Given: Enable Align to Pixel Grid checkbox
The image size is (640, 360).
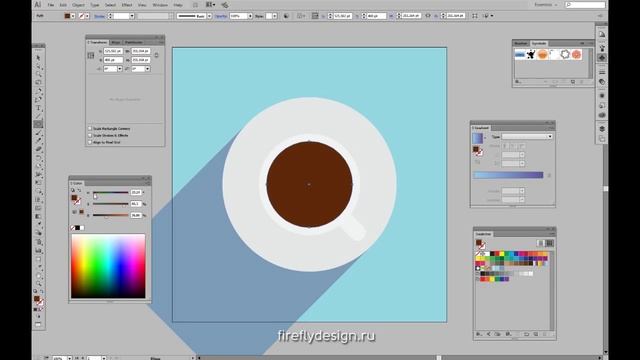Looking at the screenshot, I should point(90,142).
